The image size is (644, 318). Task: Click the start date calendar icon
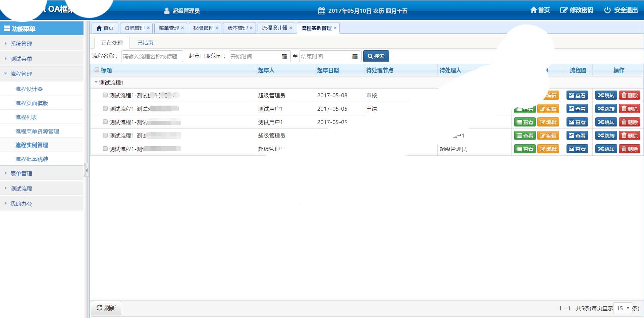point(284,56)
